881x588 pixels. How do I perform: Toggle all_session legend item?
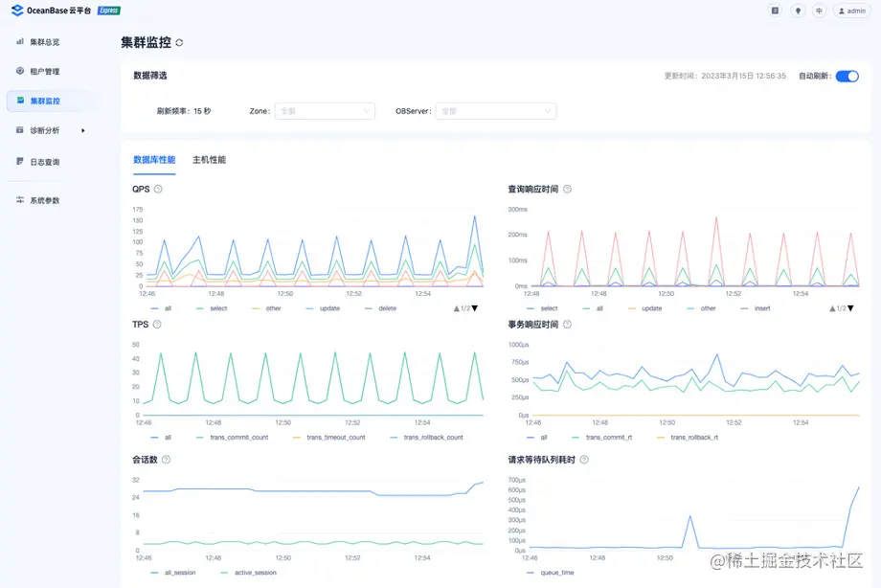[x=173, y=573]
